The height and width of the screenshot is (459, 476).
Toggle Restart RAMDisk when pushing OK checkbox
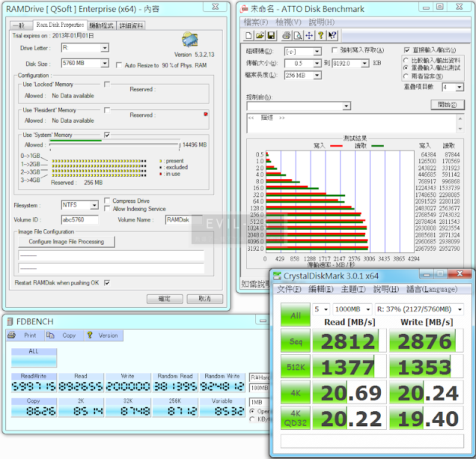coord(107,283)
